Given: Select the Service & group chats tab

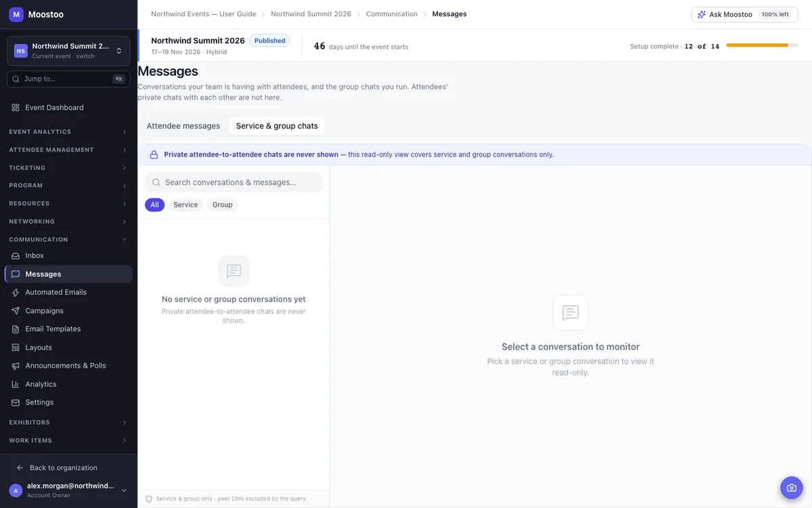Looking at the screenshot, I should coord(277,126).
